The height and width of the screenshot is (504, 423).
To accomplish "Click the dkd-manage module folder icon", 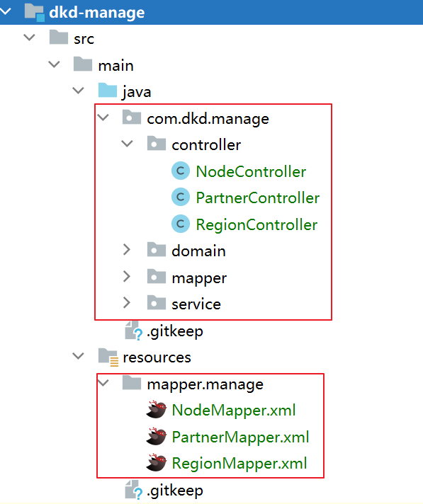I will (35, 12).
